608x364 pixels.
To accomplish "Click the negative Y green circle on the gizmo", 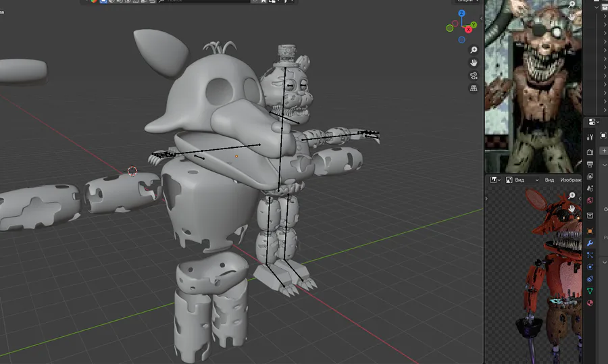I will pos(449,28).
